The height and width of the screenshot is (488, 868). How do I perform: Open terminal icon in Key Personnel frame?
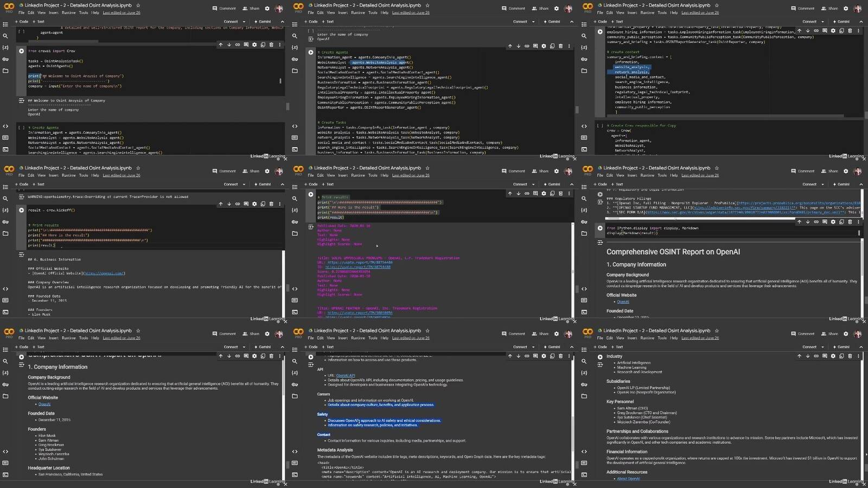(x=584, y=474)
